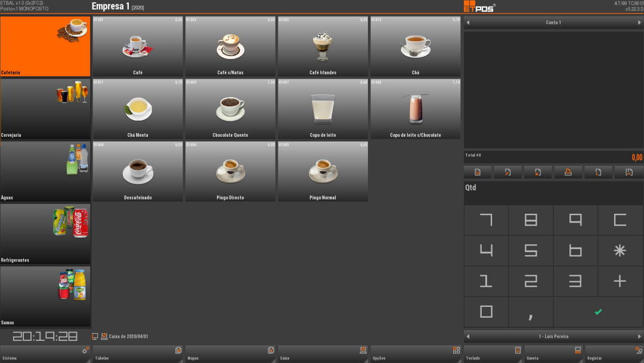Click the Gaveta drawer button
Viewport: 644px width, 363px height.
coord(553,354)
